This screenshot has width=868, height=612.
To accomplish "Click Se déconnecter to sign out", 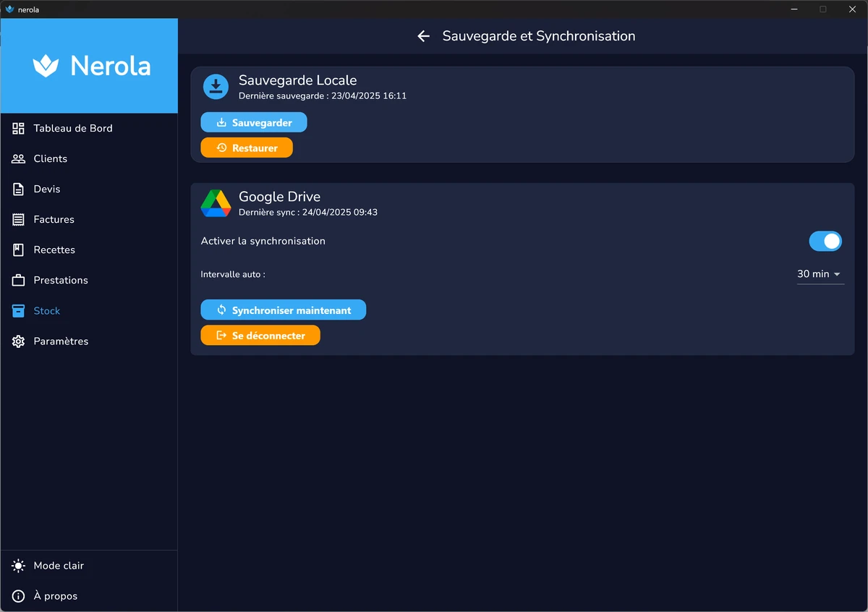I will (x=260, y=336).
